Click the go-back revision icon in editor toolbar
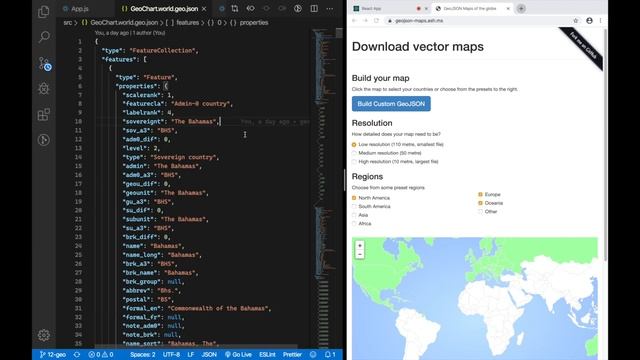Viewport: 640px width, 360px height. (251, 9)
